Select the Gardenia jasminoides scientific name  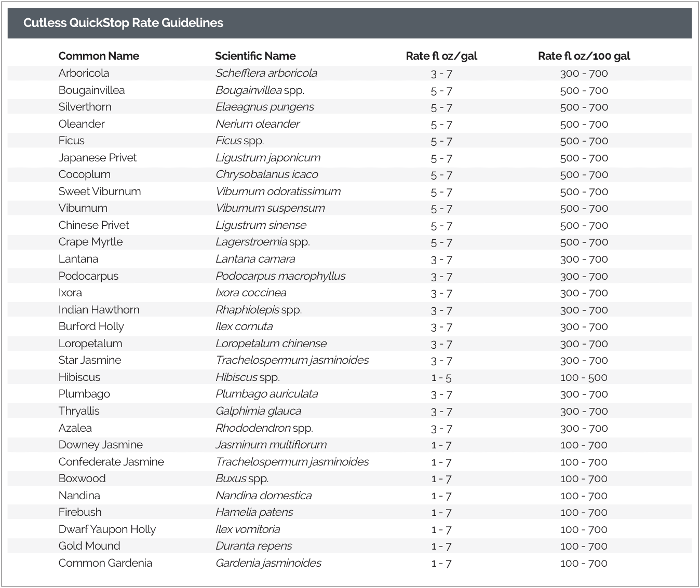268,563
